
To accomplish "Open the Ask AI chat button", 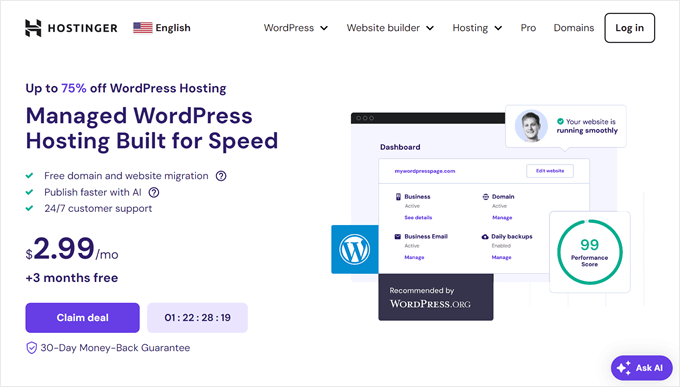I will point(641,368).
